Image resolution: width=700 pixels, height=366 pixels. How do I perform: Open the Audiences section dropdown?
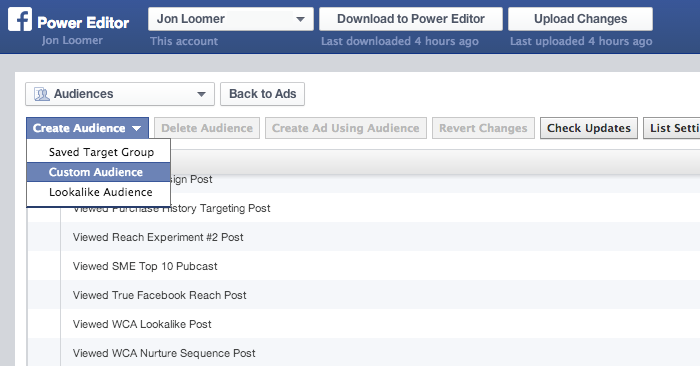(x=120, y=94)
